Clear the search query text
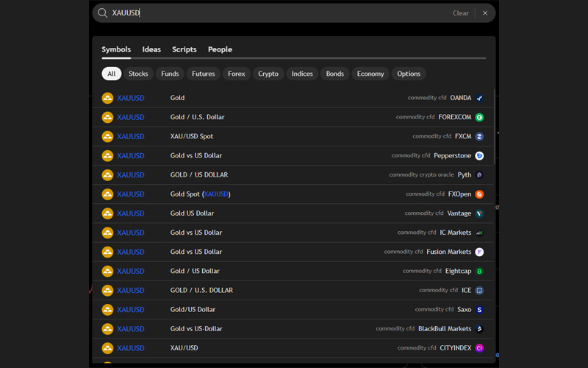Image resolution: width=588 pixels, height=368 pixels. click(460, 13)
